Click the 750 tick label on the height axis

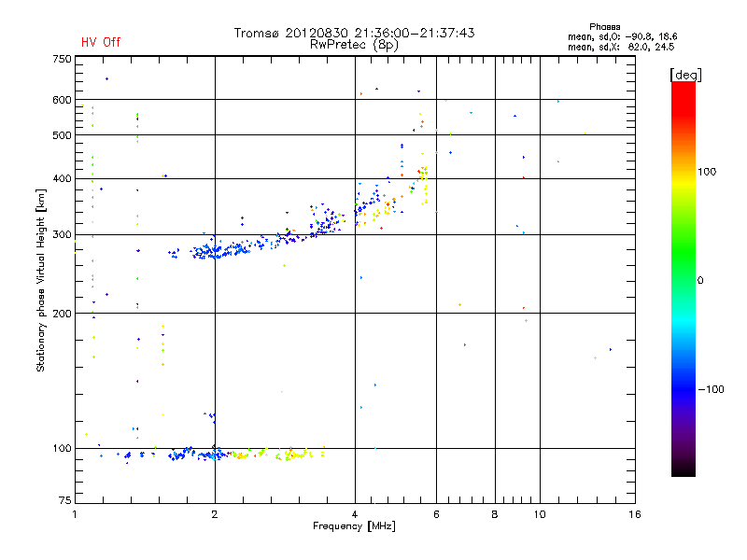62,59
